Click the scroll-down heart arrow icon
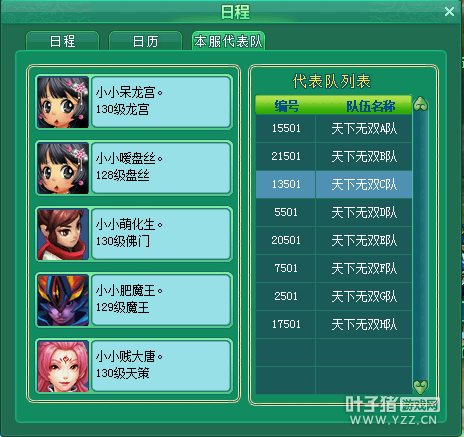 coord(421,387)
